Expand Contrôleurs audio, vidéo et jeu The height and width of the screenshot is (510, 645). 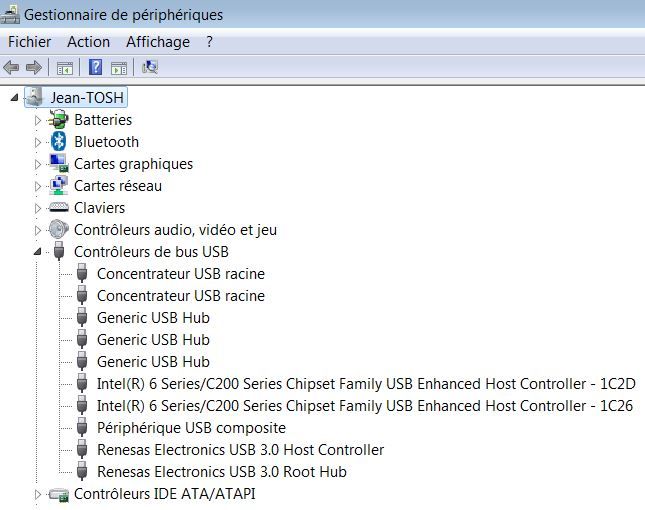pyautogui.click(x=37, y=230)
